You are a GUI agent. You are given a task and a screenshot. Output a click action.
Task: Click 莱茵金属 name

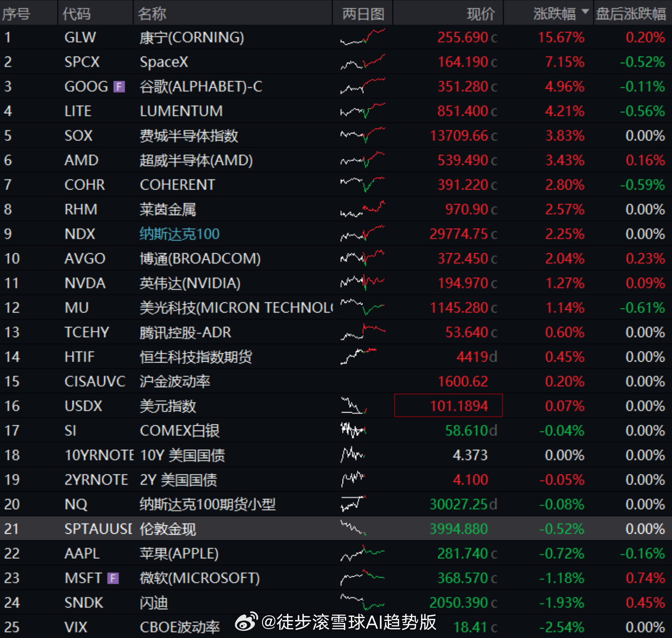(x=168, y=209)
